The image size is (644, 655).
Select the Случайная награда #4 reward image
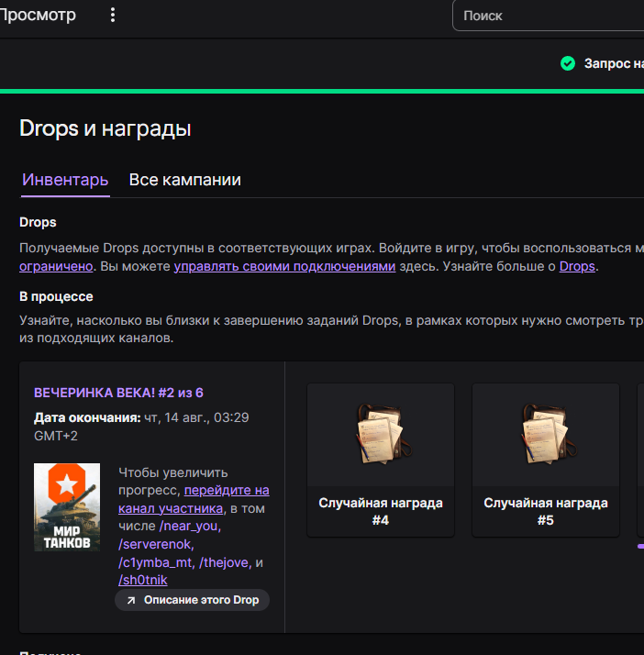tap(381, 434)
